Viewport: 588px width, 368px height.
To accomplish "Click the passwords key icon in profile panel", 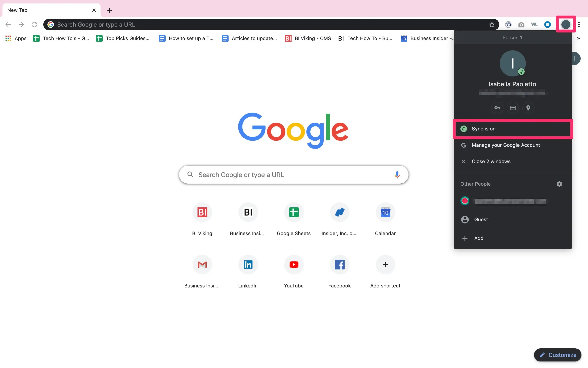I will [x=497, y=108].
